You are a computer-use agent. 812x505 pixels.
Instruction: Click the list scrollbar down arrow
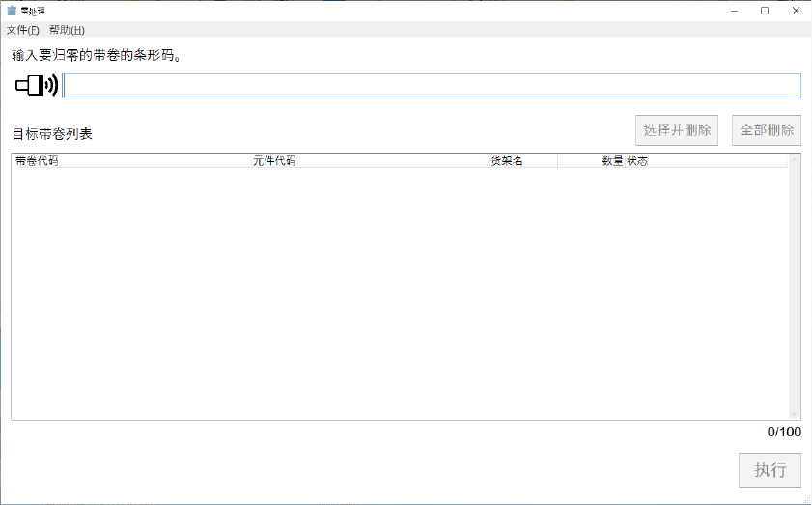(x=794, y=413)
